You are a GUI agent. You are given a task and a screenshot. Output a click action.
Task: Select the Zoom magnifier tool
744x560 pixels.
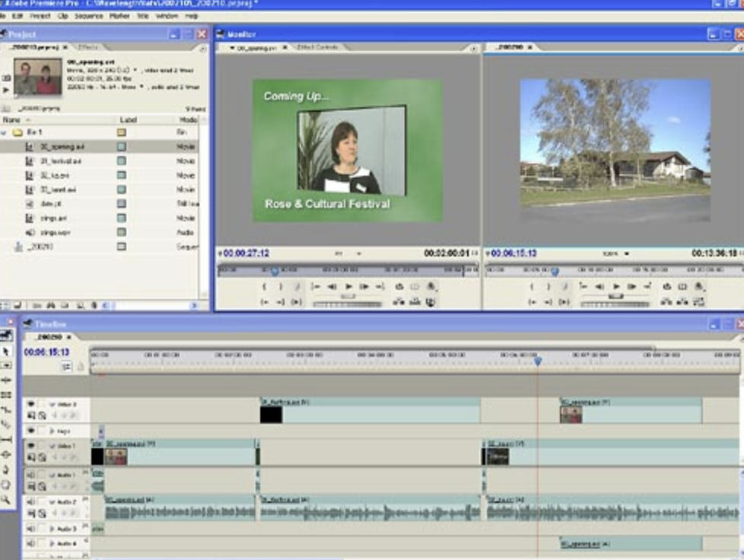coord(7,500)
